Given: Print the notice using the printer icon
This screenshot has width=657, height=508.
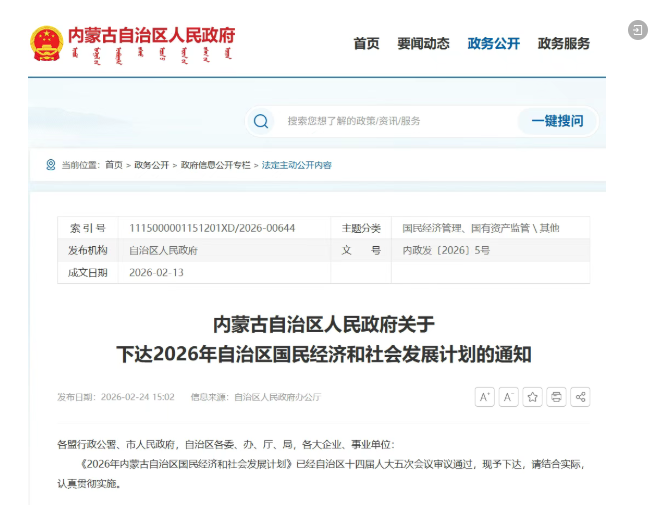Looking at the screenshot, I should point(556,397).
